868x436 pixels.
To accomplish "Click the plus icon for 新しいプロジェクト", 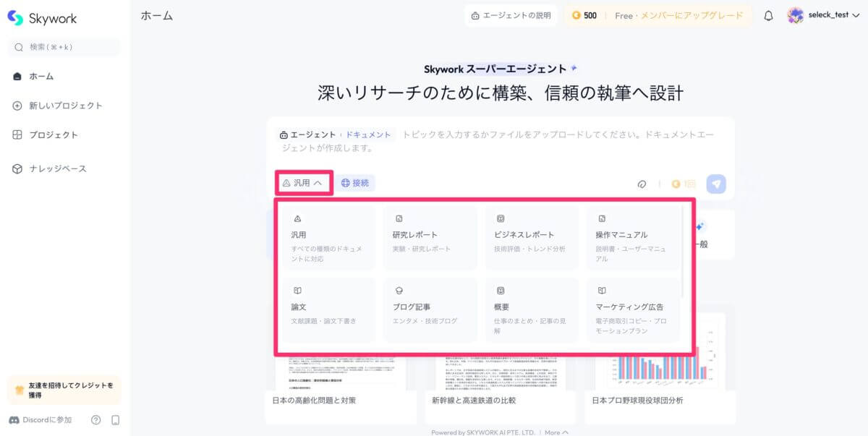I will [17, 106].
